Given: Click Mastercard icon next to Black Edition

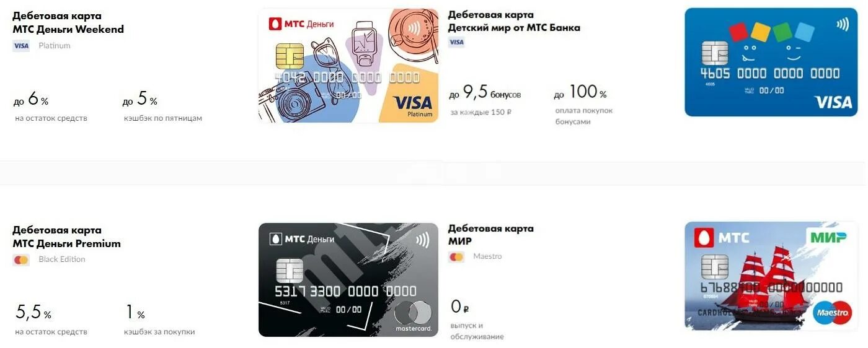Looking at the screenshot, I should point(21,260).
